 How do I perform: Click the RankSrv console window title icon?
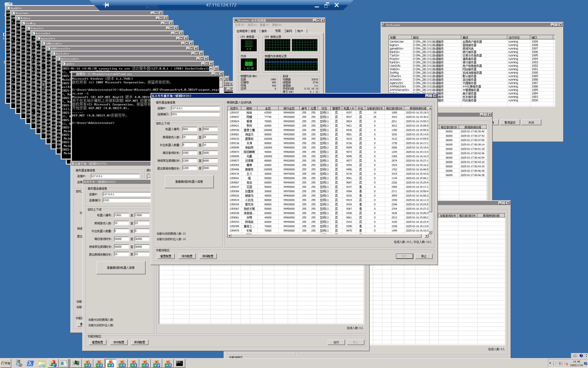tap(8, 8)
